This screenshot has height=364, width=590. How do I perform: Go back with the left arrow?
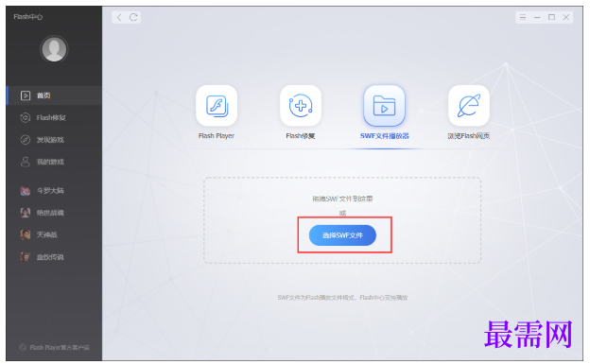(119, 17)
